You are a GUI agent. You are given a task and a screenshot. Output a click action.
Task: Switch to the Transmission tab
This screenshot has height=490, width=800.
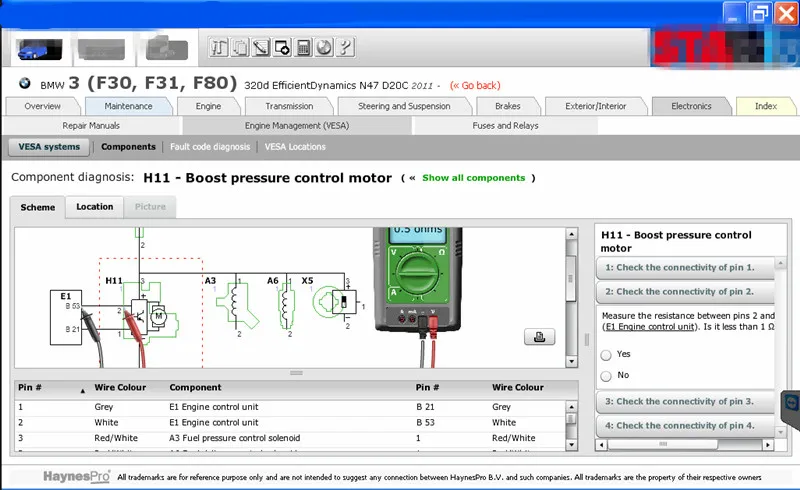coord(289,106)
